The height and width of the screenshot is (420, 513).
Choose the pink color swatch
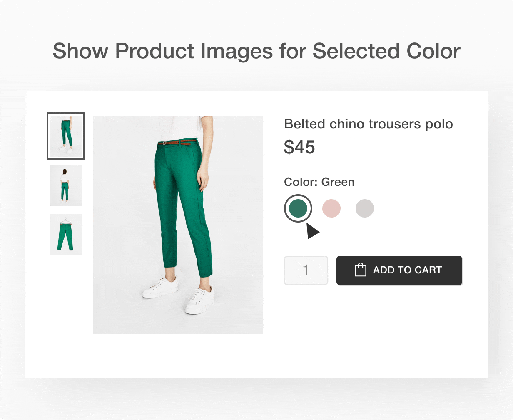pyautogui.click(x=331, y=208)
